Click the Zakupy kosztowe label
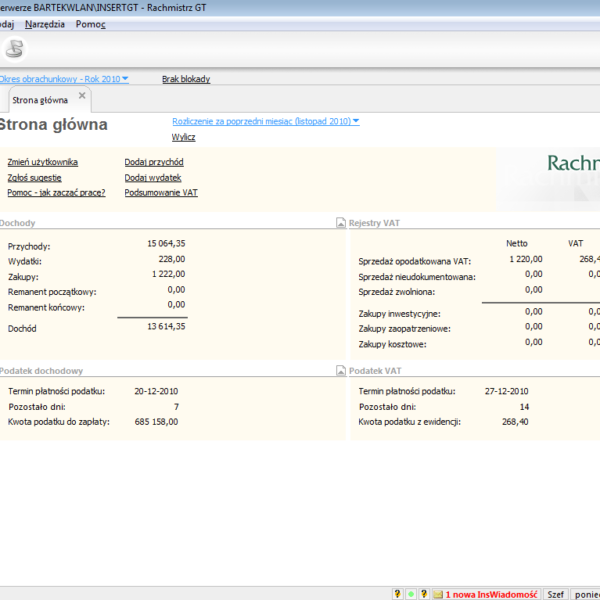This screenshot has width=600, height=600. click(392, 344)
